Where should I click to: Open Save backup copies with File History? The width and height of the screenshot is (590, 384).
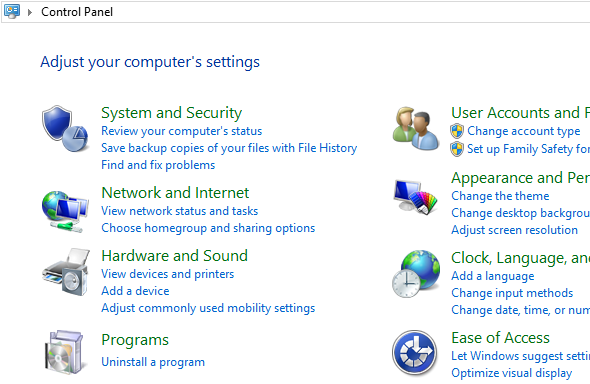pos(229,148)
